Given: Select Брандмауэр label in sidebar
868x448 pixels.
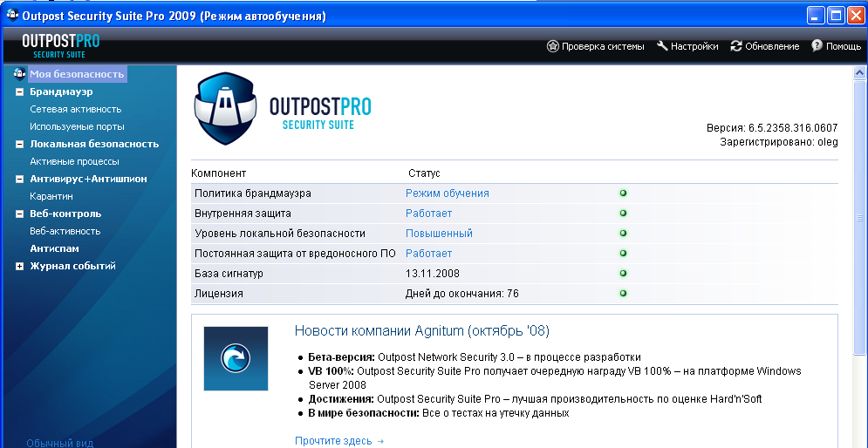Looking at the screenshot, I should 61,92.
